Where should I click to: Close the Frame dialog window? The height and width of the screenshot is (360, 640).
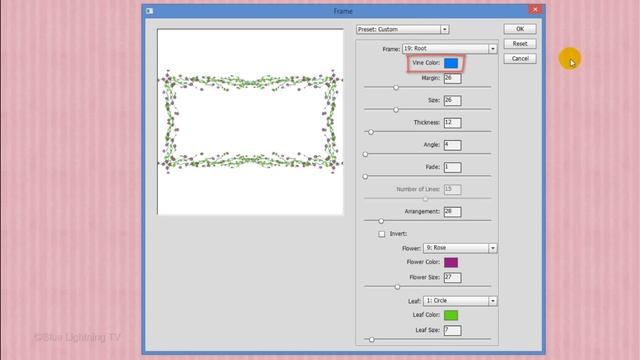(x=535, y=9)
